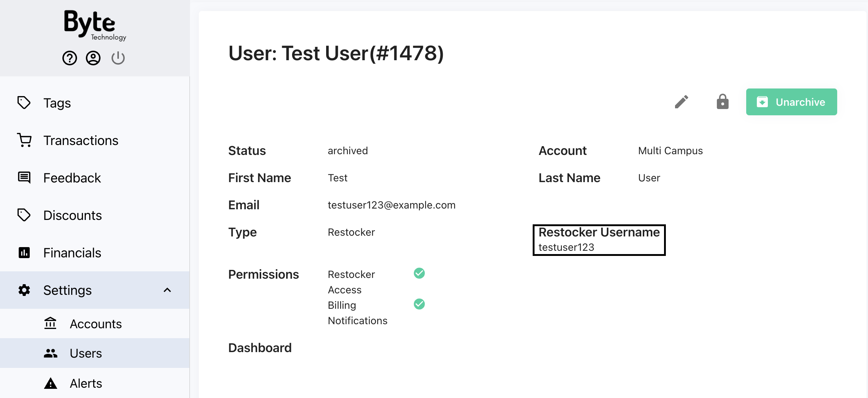The width and height of the screenshot is (868, 398).
Task: Click the 'Email' field label
Action: [244, 205]
